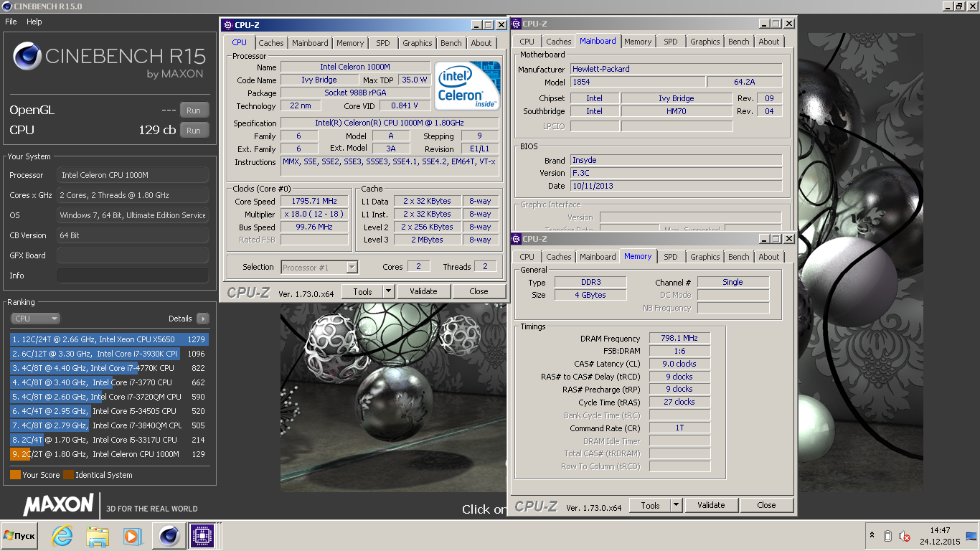Open Bench tab in Memory CPU-Z window
This screenshot has width=980, height=551.
coord(739,257)
